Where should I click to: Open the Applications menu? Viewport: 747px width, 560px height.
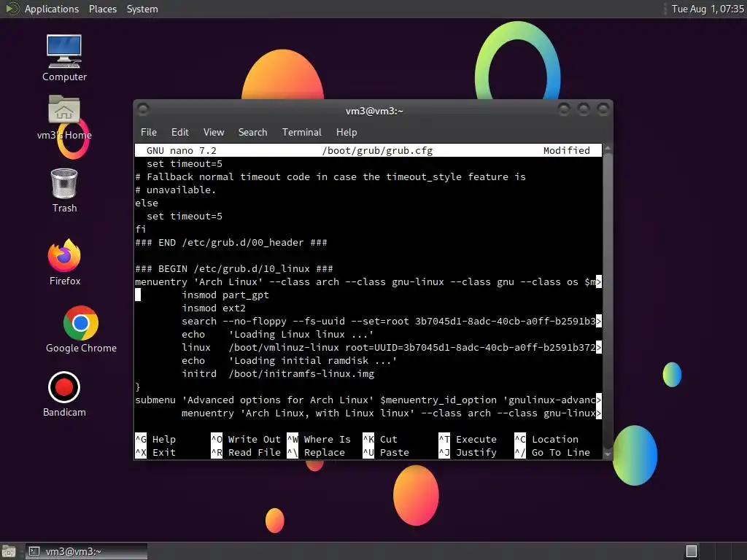pyautogui.click(x=52, y=9)
